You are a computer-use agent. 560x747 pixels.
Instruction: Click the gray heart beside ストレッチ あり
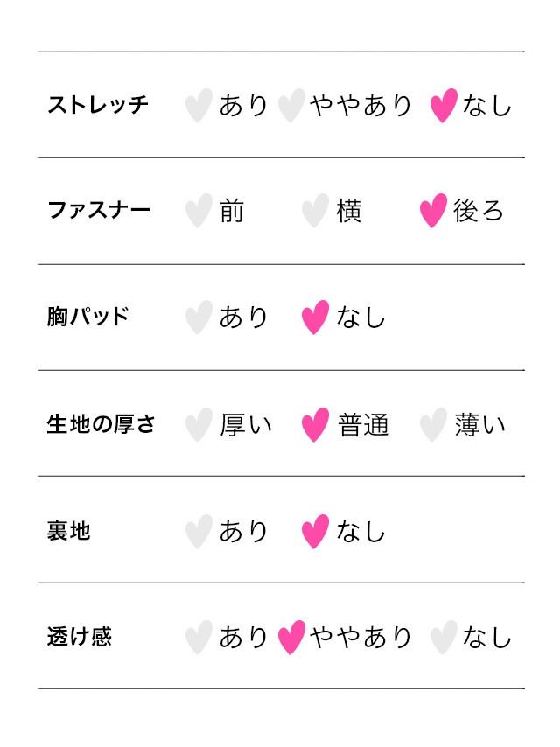(199, 106)
